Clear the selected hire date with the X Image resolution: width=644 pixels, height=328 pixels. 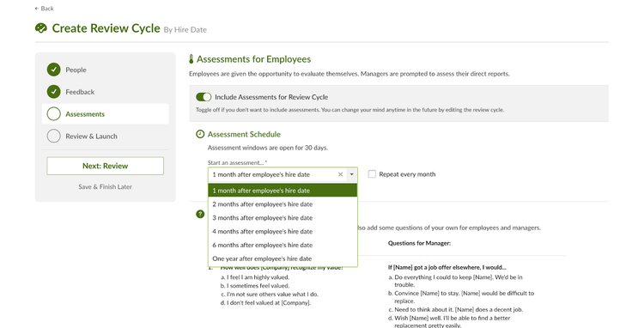coord(340,174)
